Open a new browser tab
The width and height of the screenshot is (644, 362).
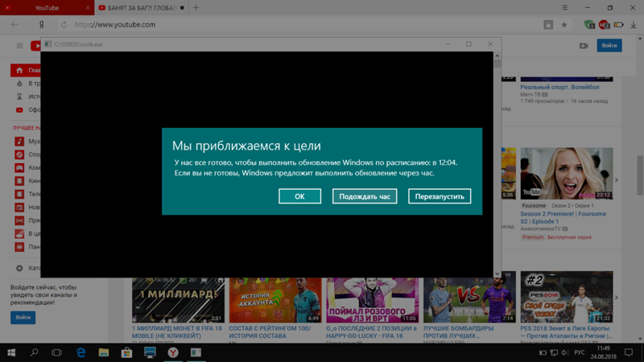pos(196,8)
